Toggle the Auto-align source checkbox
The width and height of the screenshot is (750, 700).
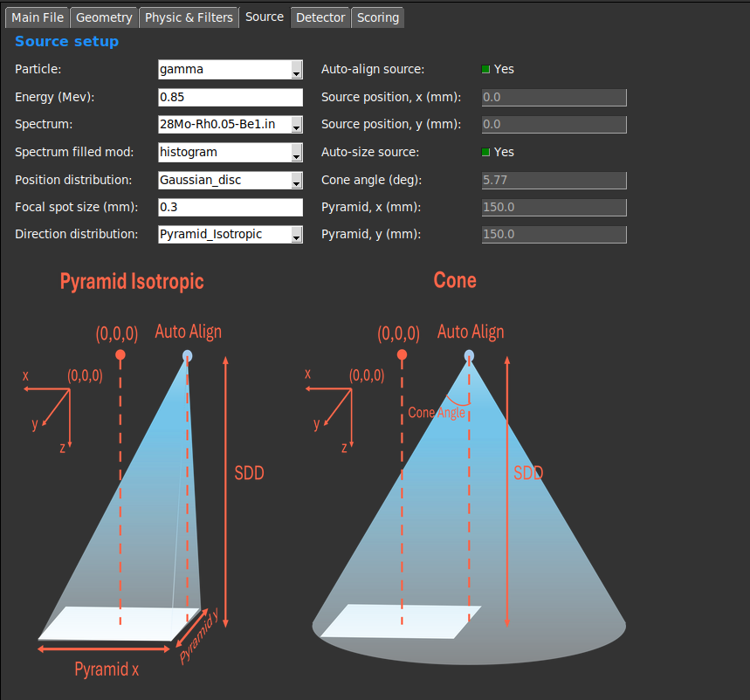tap(486, 70)
